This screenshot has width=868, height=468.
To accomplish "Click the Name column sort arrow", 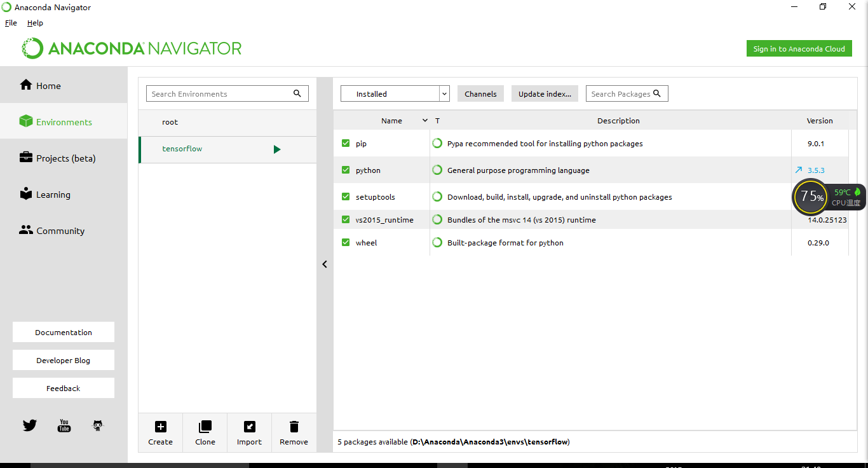I will (x=425, y=120).
